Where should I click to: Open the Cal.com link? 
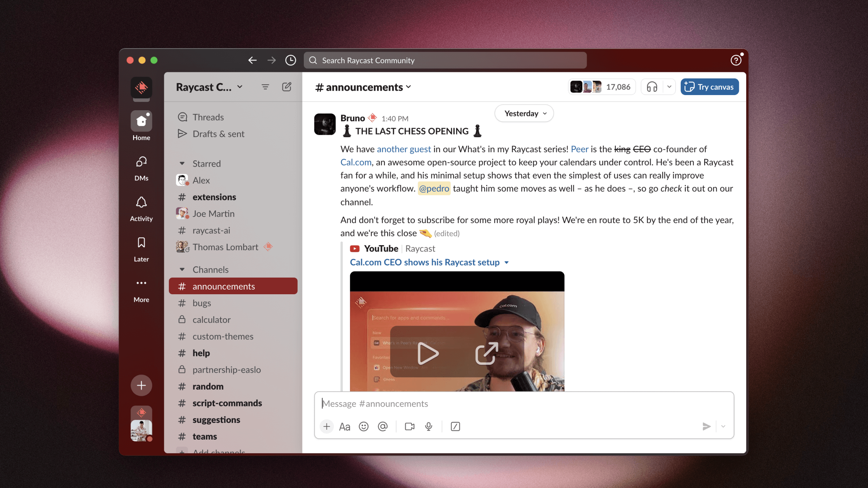tap(356, 162)
